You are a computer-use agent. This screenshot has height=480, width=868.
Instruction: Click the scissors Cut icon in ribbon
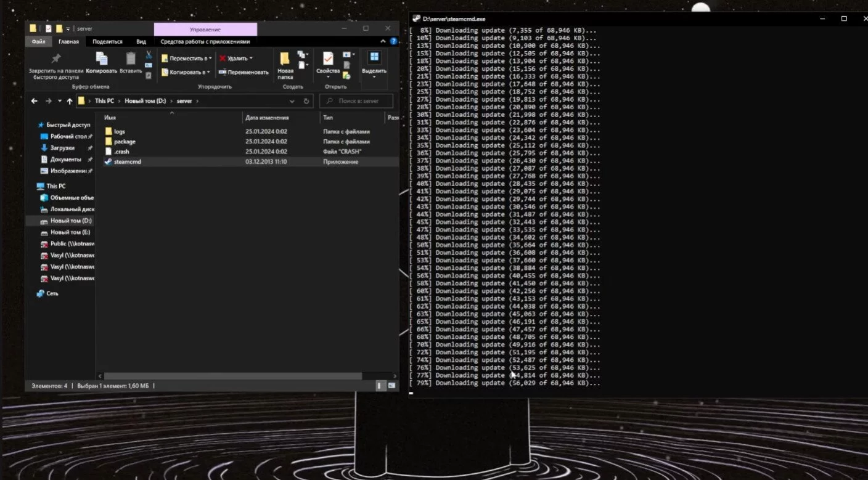tap(149, 55)
